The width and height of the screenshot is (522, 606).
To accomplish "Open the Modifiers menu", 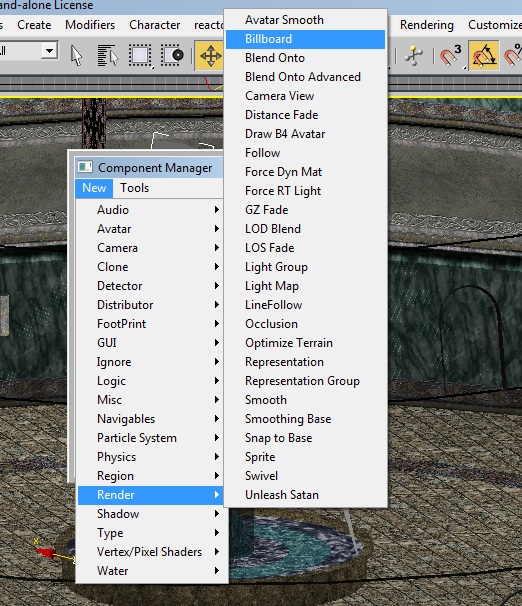I will [x=90, y=25].
